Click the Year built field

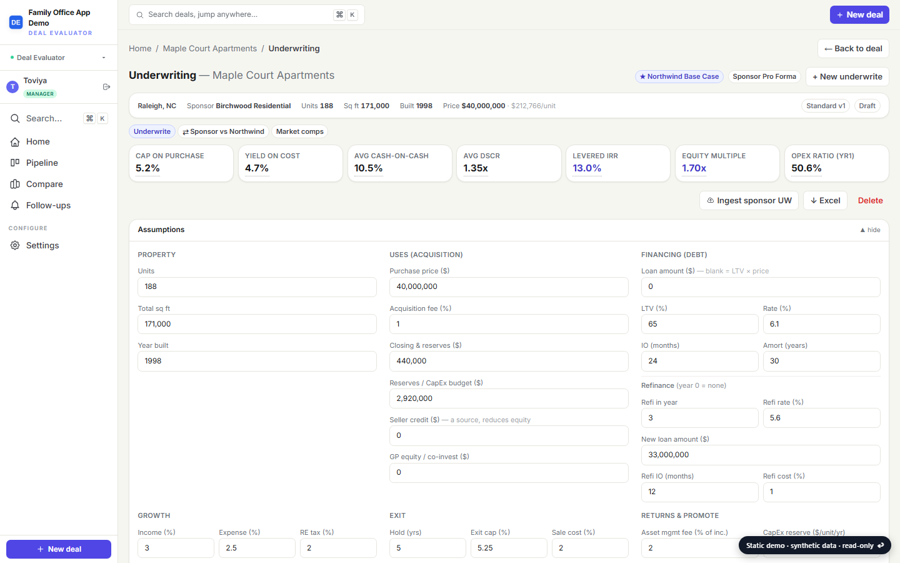(x=257, y=361)
